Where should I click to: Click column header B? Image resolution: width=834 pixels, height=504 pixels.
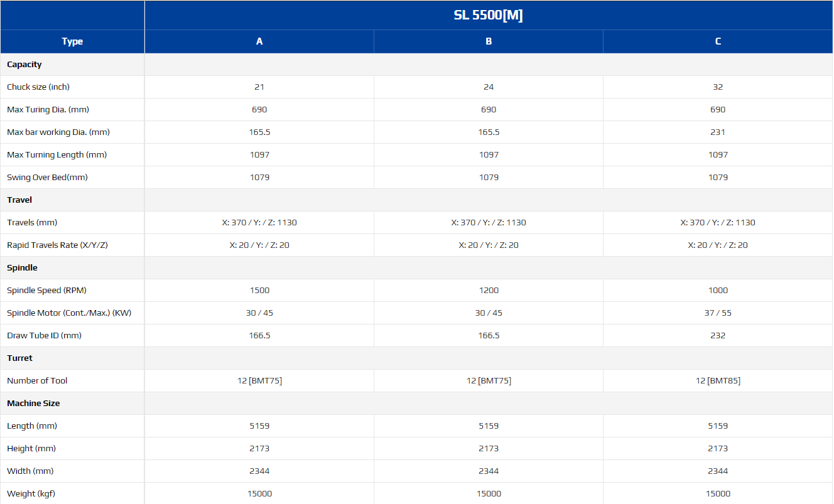click(x=489, y=41)
